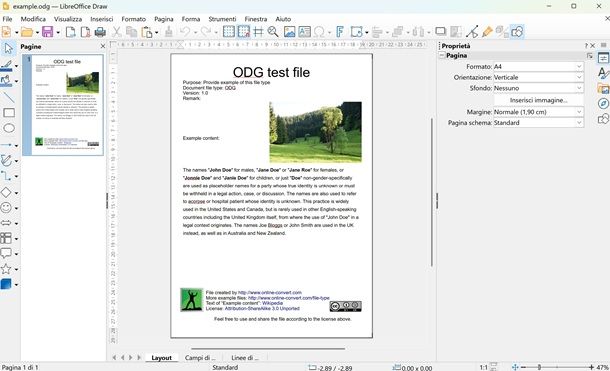Toggle Helplines While Moving button
Screen dimensions: 610x371
pyautogui.click(x=258, y=32)
